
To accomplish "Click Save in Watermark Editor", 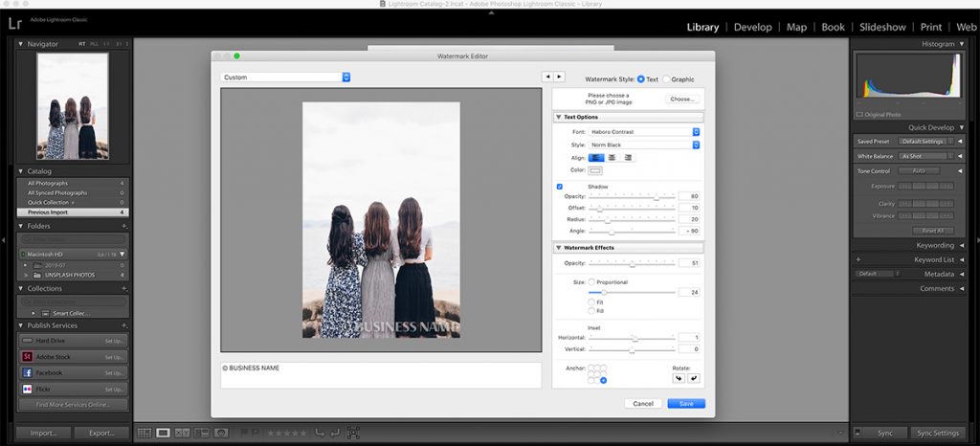I will pos(686,404).
